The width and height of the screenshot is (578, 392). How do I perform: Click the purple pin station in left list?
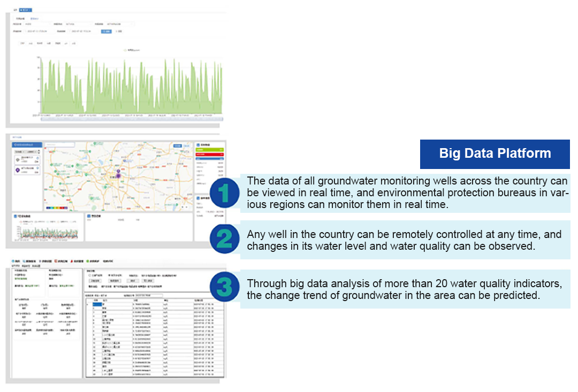18,170
